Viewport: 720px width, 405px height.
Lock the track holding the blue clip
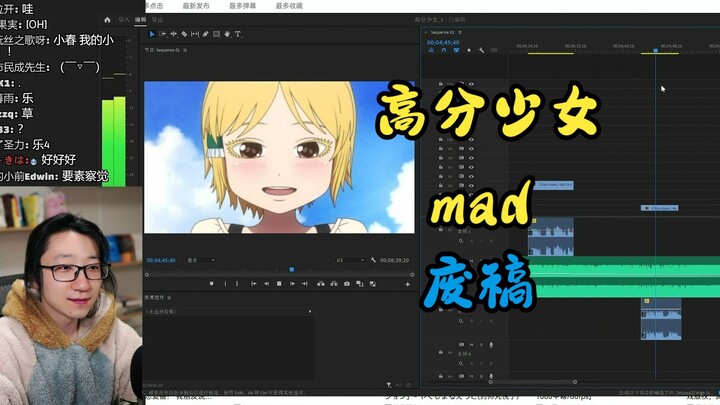pos(441,186)
